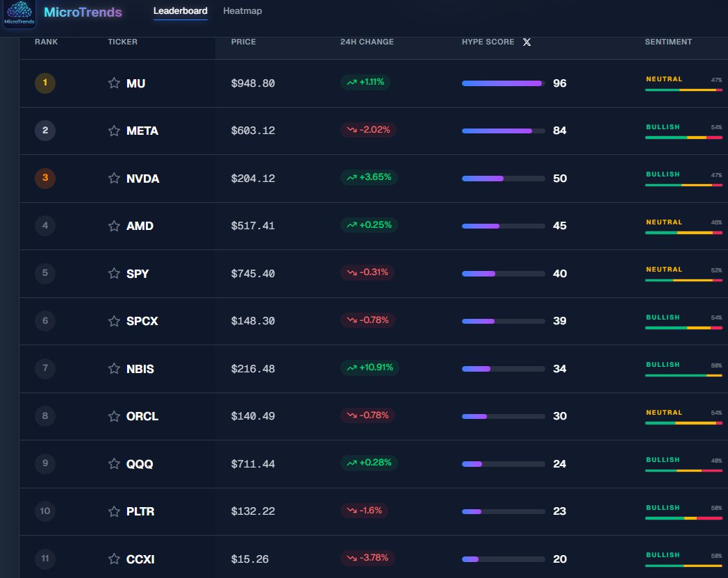The height and width of the screenshot is (578, 728).
Task: Sort by the Ticker column header
Action: tap(122, 42)
